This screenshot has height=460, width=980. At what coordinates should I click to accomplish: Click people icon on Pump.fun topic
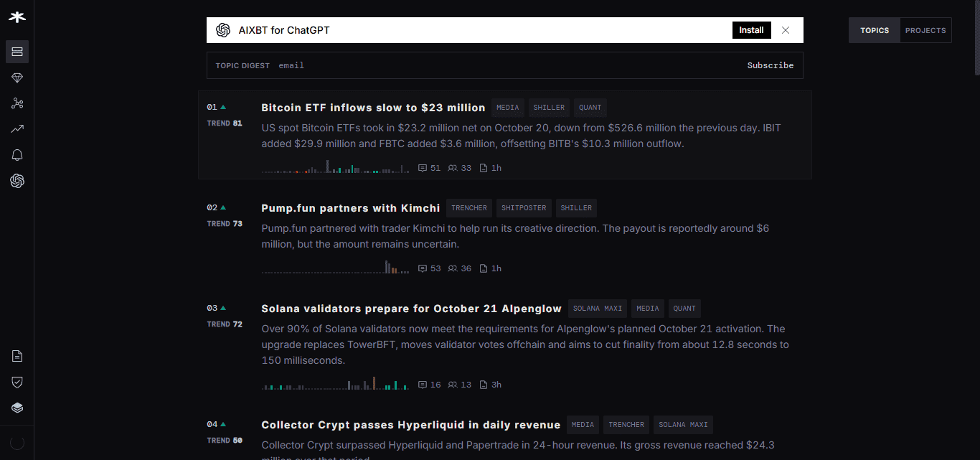(x=453, y=268)
